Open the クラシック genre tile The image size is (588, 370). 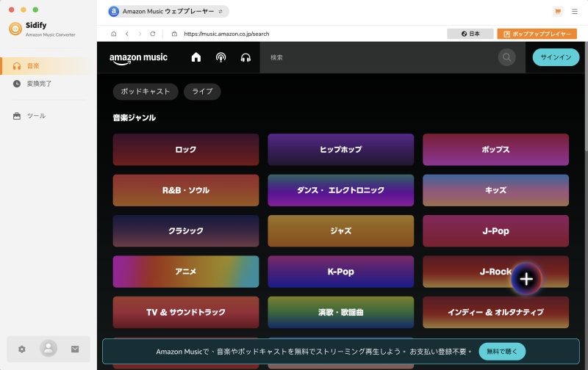click(186, 231)
